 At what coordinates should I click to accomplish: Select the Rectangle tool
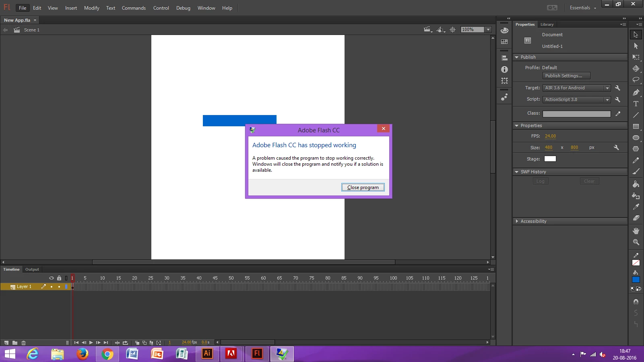click(636, 126)
